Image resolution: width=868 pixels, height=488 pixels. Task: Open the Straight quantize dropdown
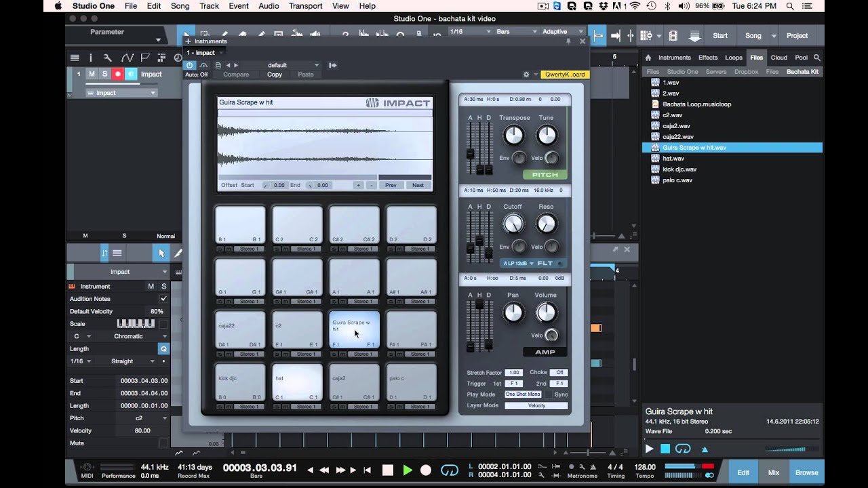pos(132,361)
